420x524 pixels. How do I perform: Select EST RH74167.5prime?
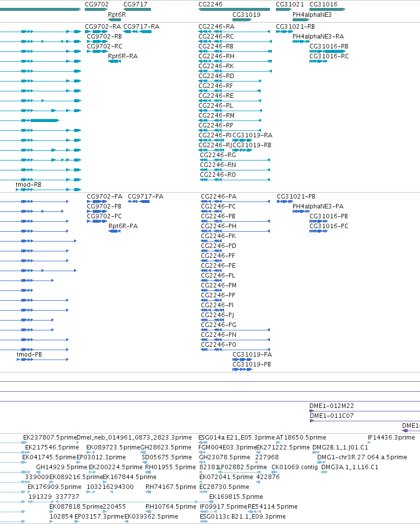pos(171,486)
